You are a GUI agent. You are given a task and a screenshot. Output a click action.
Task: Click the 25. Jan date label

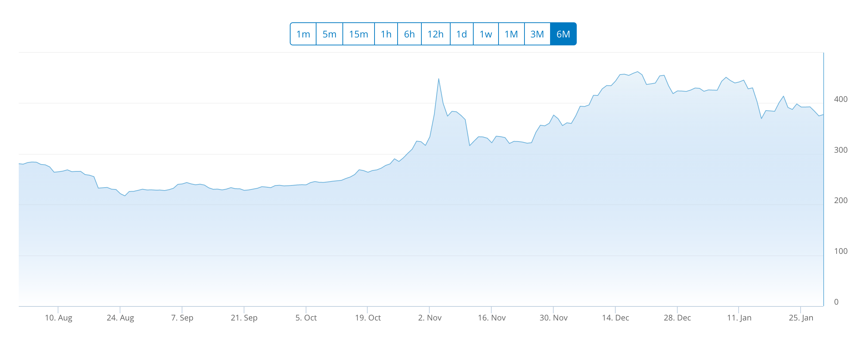[x=801, y=318]
